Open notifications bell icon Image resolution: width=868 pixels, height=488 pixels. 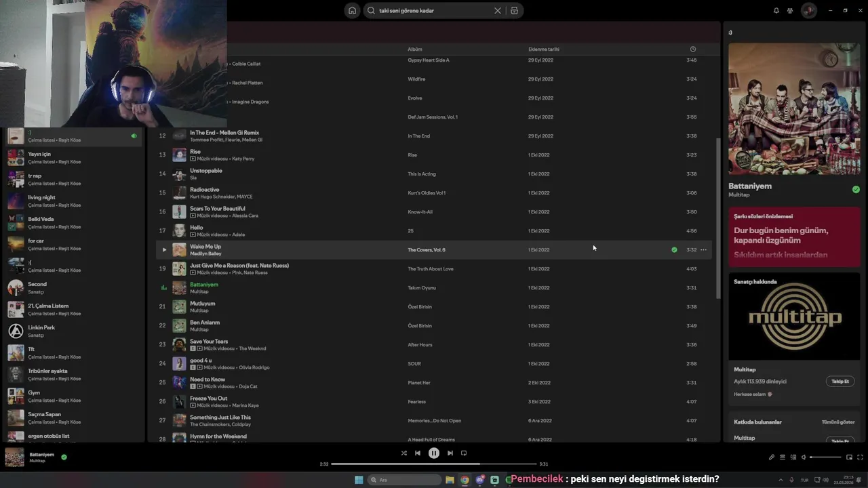coord(776,11)
